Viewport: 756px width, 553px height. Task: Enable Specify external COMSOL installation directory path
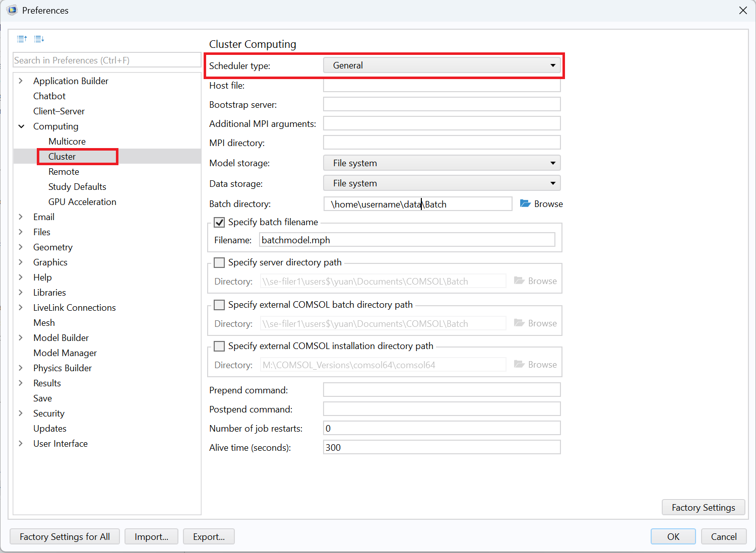pos(219,346)
